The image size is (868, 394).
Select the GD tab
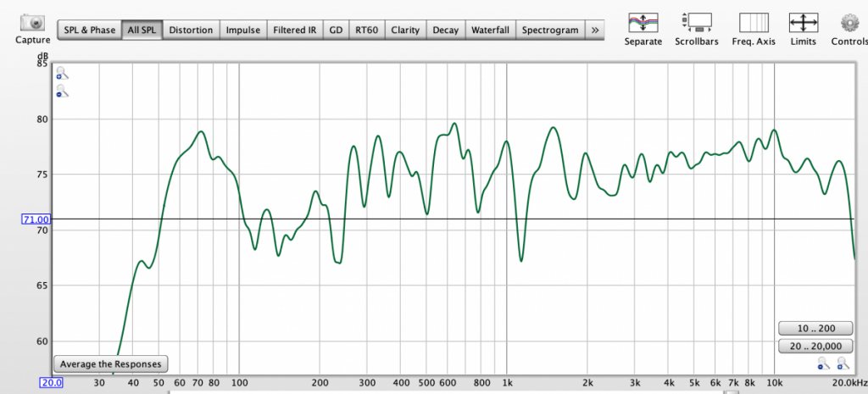pos(336,30)
